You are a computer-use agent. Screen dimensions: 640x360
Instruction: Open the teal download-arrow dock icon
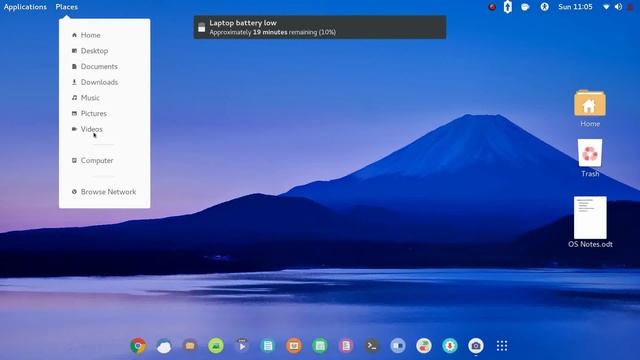(x=450, y=346)
